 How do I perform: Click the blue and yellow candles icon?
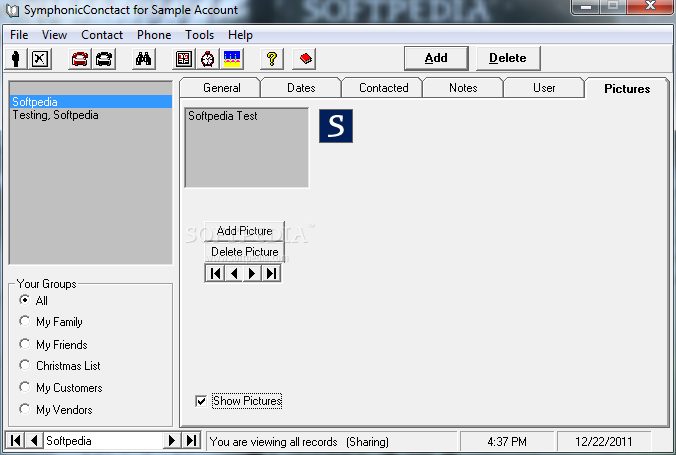click(232, 59)
